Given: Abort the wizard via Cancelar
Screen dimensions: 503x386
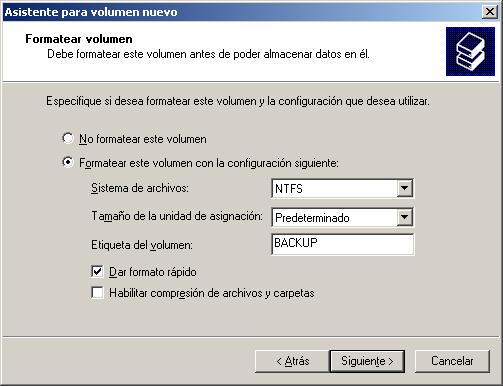Looking at the screenshot, I should click(x=452, y=361).
